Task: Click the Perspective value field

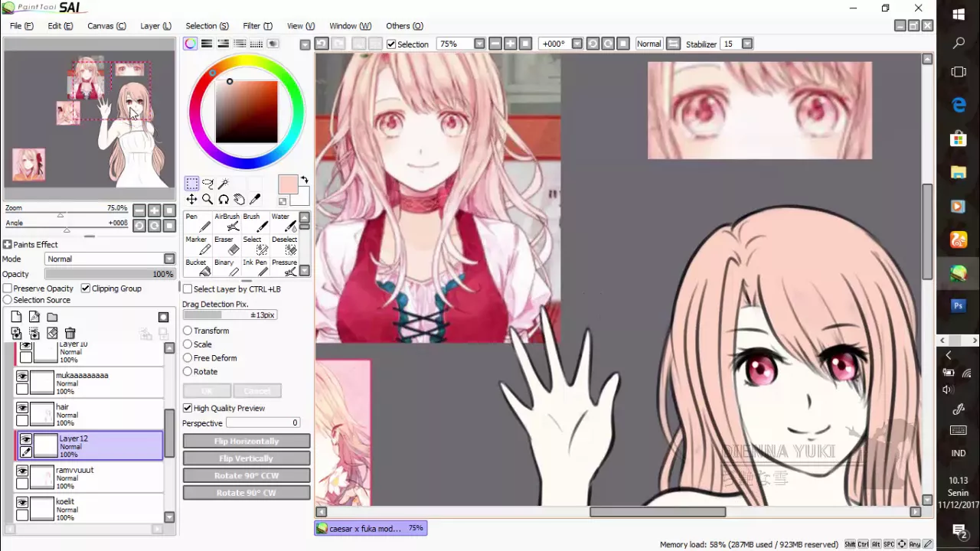Action: (262, 423)
